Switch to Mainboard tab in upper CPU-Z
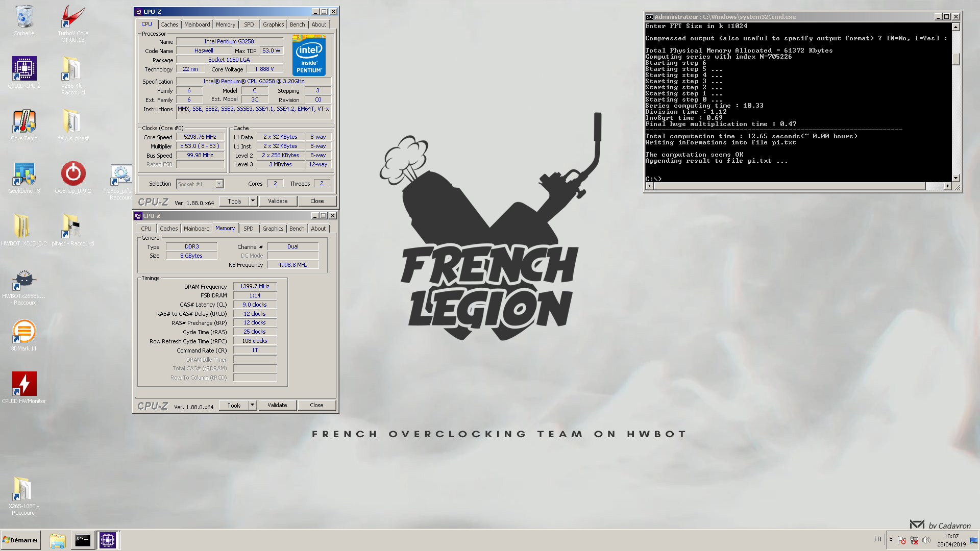The image size is (980, 551). coord(197,24)
